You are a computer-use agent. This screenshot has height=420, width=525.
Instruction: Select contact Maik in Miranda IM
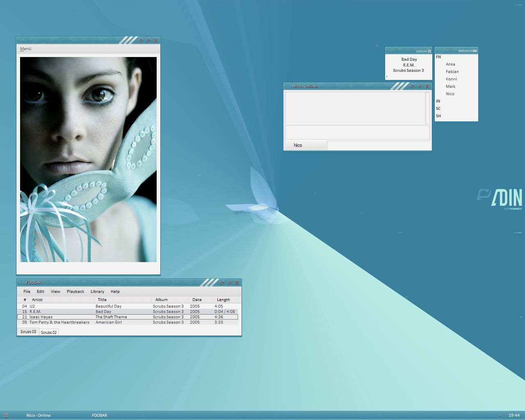tap(450, 87)
